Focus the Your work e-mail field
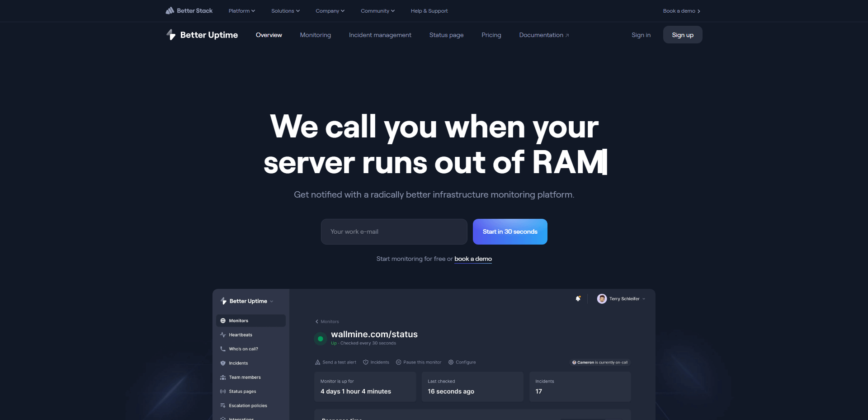Screen dimensions: 868x420 tap(394, 231)
